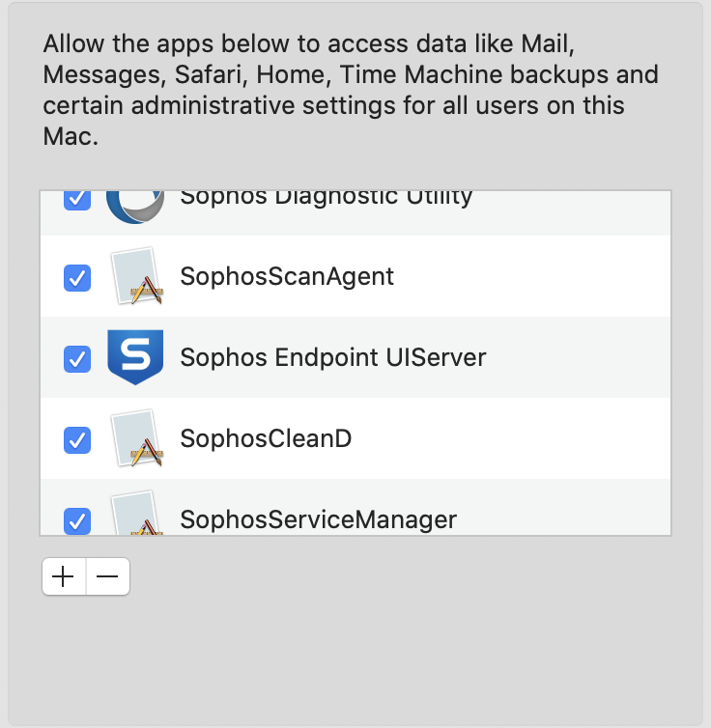
Task: Click the 'Allow the apps below' description line
Action: [x=309, y=44]
